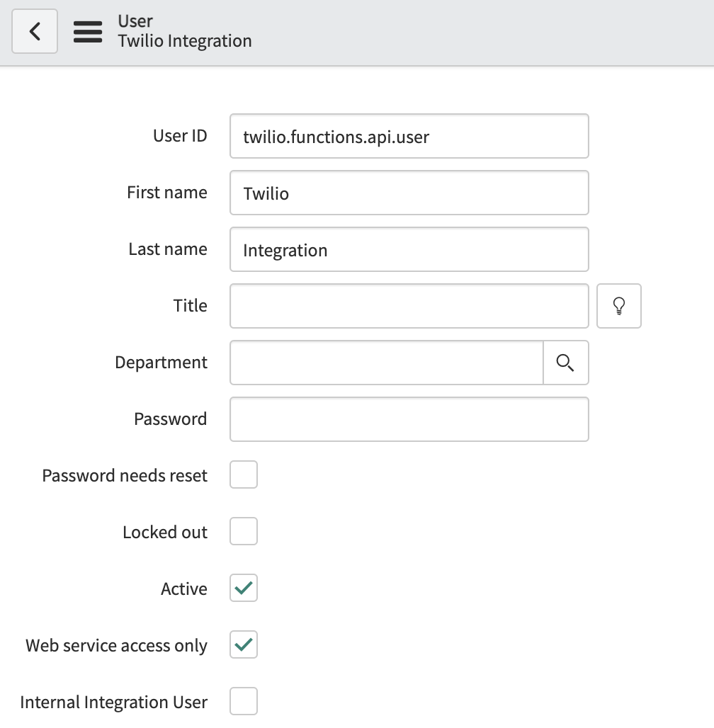714x728 pixels.
Task: Open the hamburger context menu icon
Action: pos(88,32)
